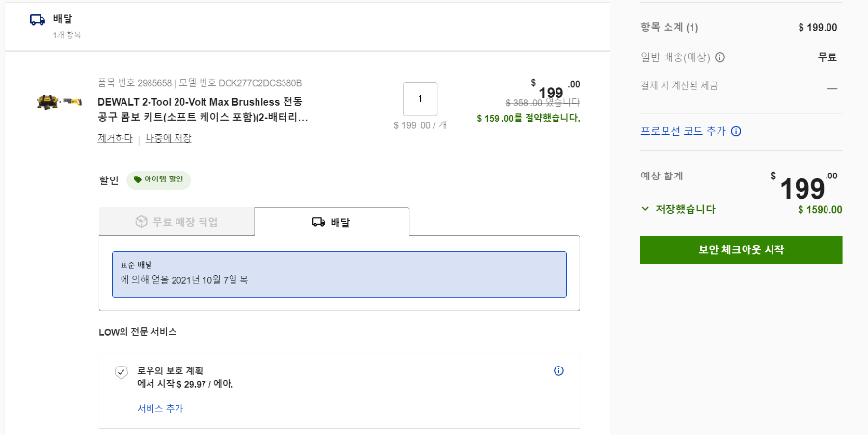Click the delivery truck icon in header
Screen dimensions: 868x435
click(x=37, y=20)
